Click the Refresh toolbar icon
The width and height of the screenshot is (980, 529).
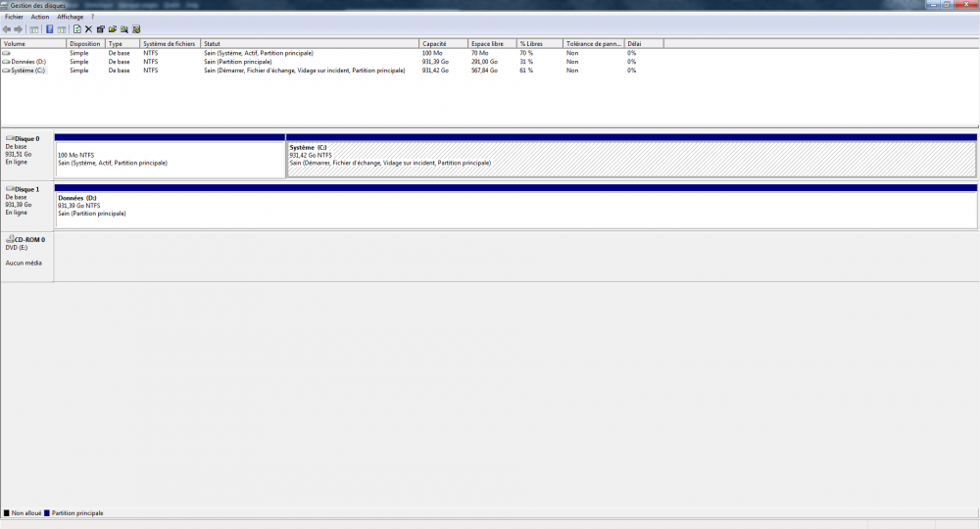click(76, 29)
